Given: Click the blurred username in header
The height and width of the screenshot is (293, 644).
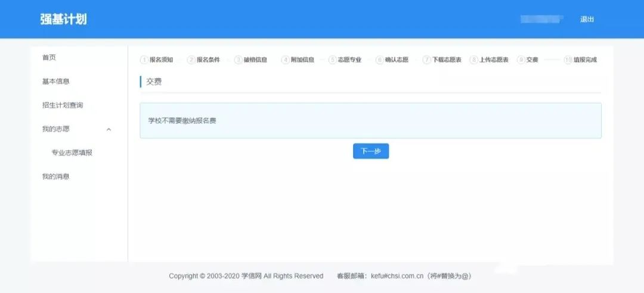Looking at the screenshot, I should pos(541,20).
